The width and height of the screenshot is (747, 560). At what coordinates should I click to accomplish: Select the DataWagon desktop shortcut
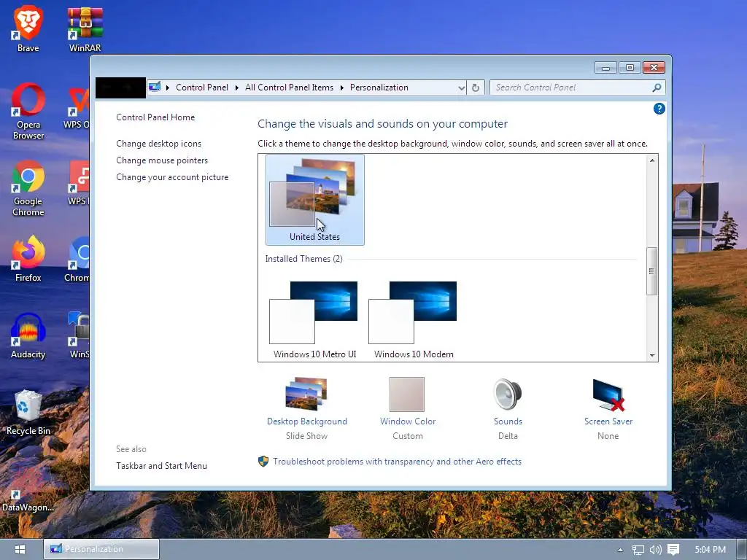(28, 500)
